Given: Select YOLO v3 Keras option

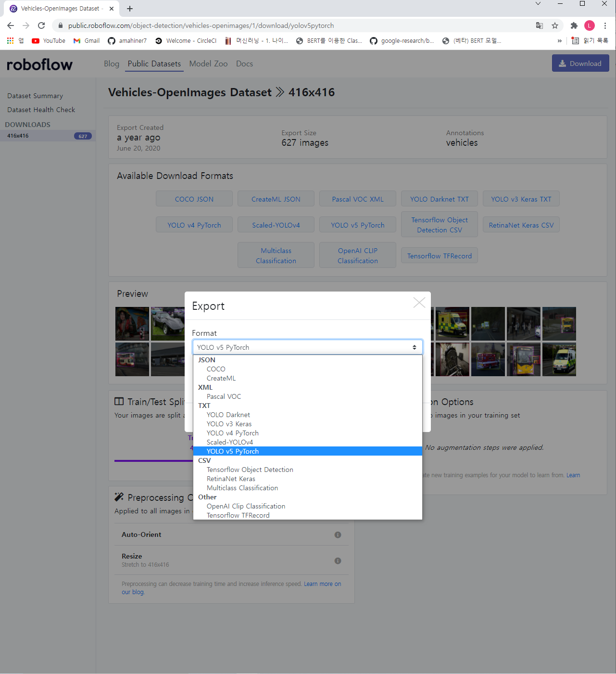Looking at the screenshot, I should (308, 424).
